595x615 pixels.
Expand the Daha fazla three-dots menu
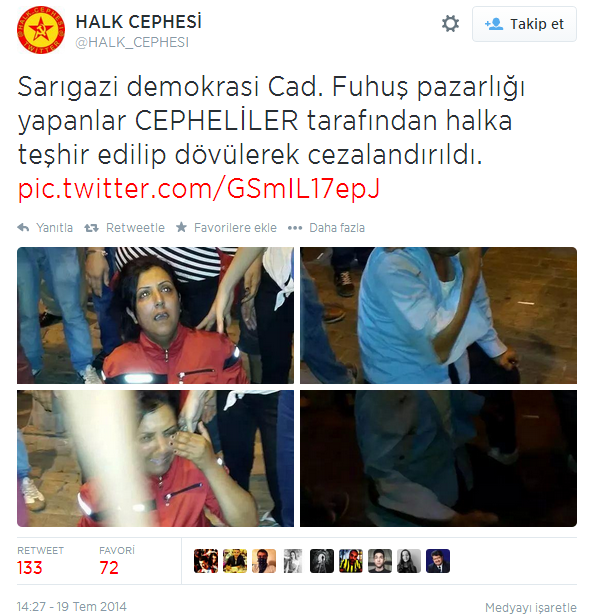click(295, 228)
